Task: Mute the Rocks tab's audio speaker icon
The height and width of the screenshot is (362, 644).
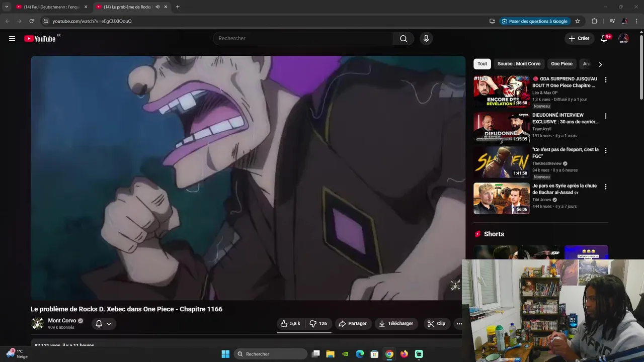Action: click(x=157, y=7)
